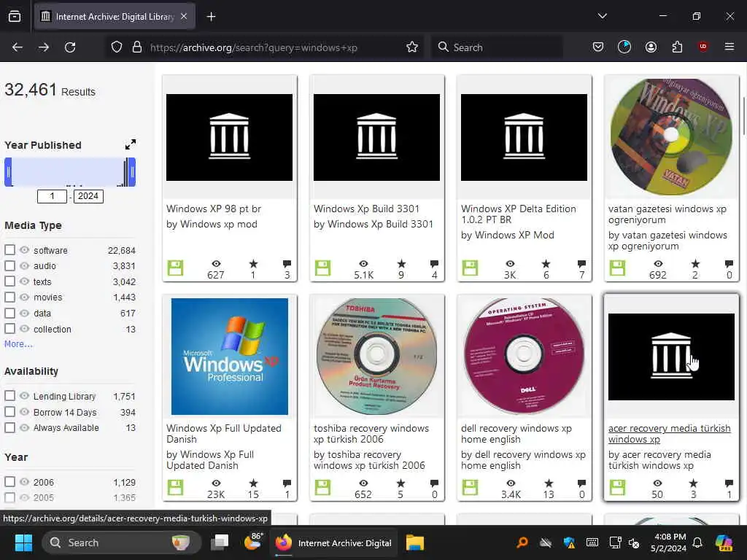This screenshot has height=560, width=747.
Task: Click reviews icon on dell recovery card
Action: pyautogui.click(x=581, y=483)
